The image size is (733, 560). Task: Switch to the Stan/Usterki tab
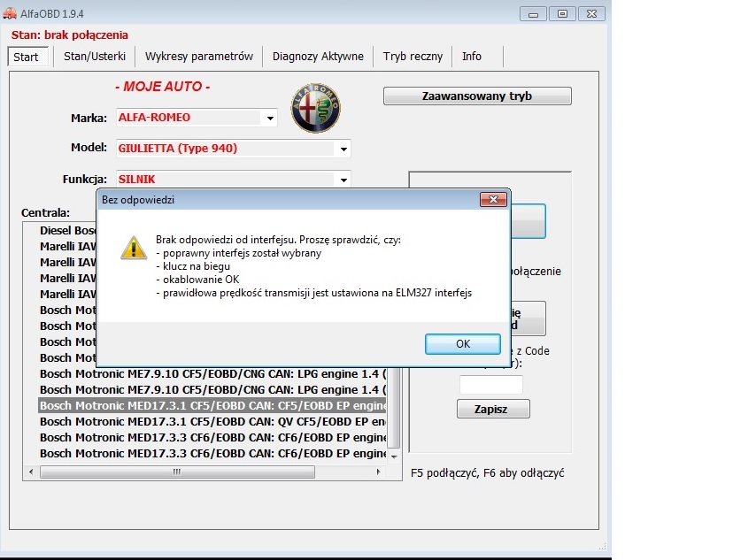coord(95,57)
